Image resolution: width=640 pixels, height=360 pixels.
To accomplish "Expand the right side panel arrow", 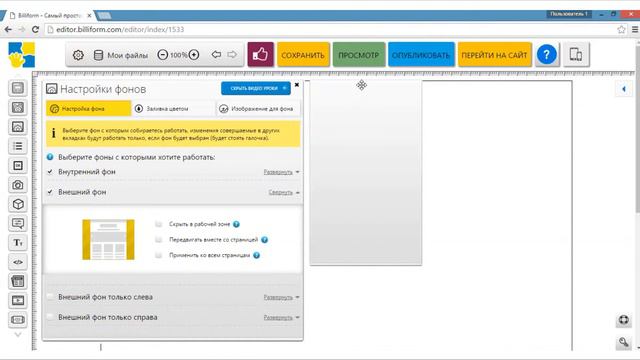I will 624,89.
